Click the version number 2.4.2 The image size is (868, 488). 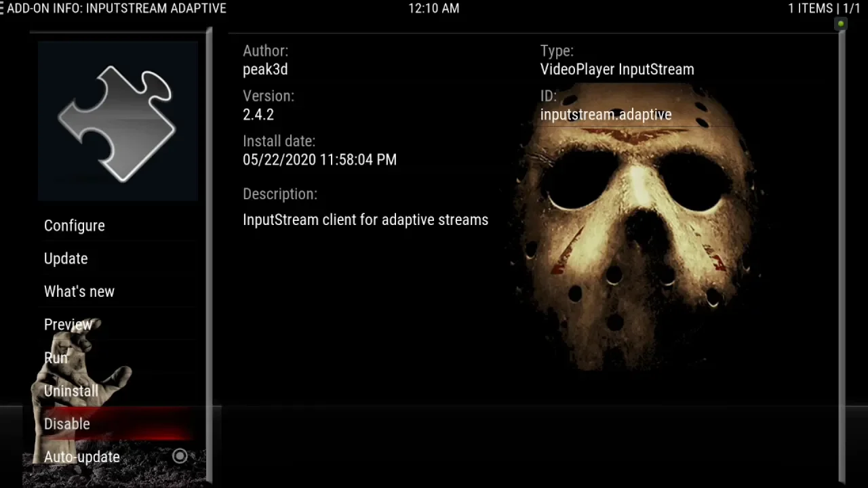click(258, 115)
